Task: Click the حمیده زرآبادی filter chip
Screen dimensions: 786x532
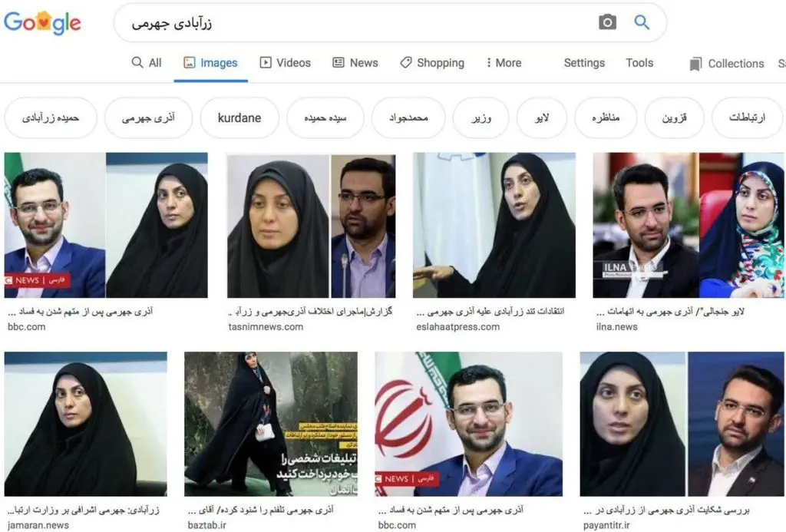Action: click(50, 117)
